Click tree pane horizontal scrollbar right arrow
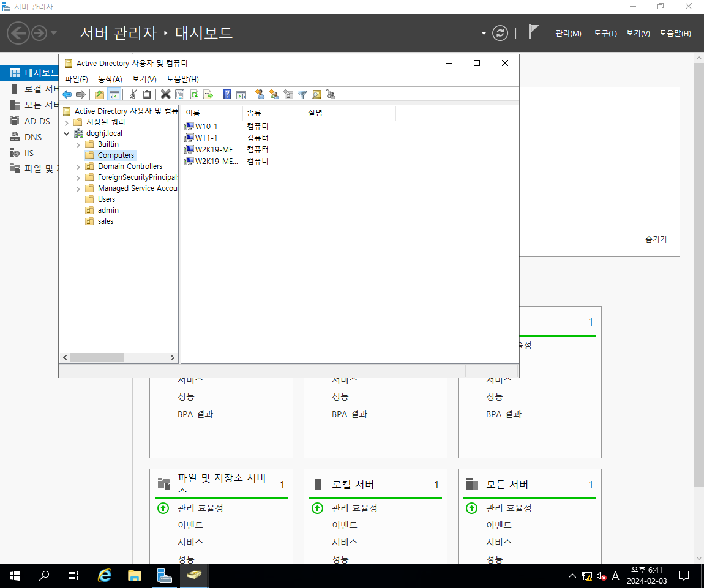The image size is (704, 588). pos(173,358)
